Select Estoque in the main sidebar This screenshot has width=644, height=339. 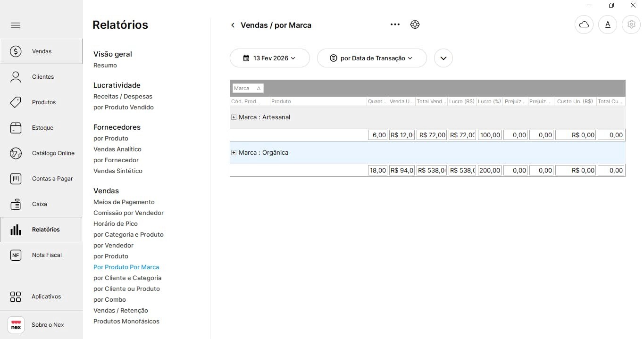(42, 128)
